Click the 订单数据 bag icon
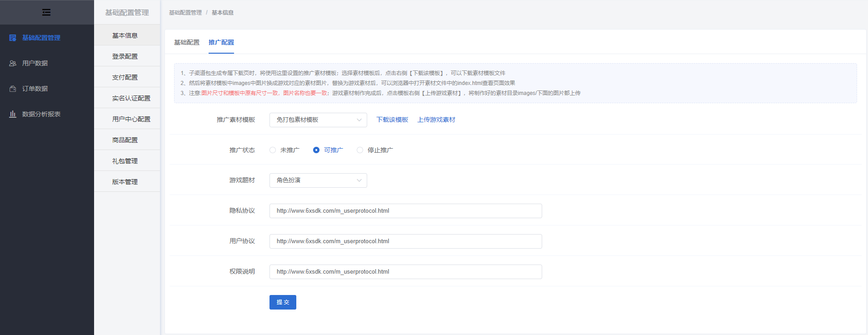This screenshot has height=335, width=868. (13, 89)
